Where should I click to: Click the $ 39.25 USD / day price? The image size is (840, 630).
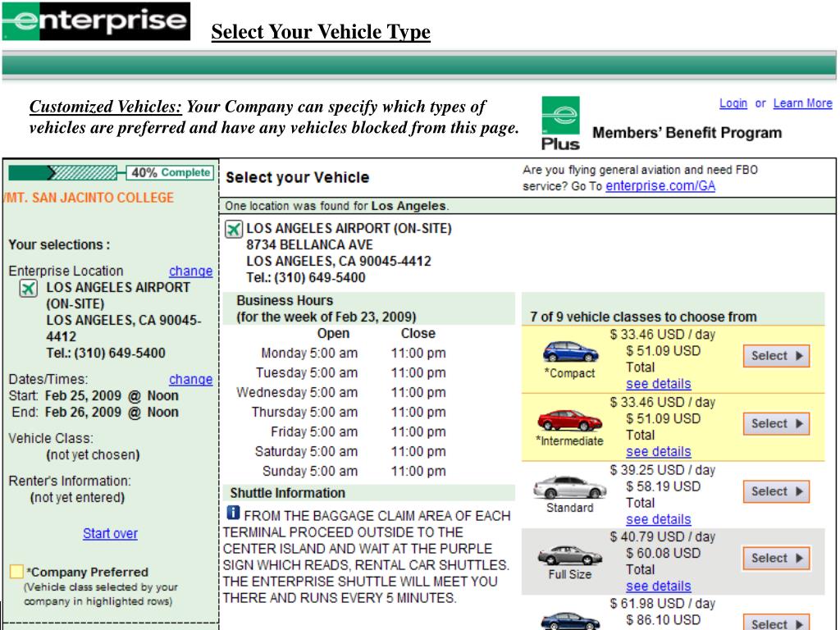tap(663, 470)
